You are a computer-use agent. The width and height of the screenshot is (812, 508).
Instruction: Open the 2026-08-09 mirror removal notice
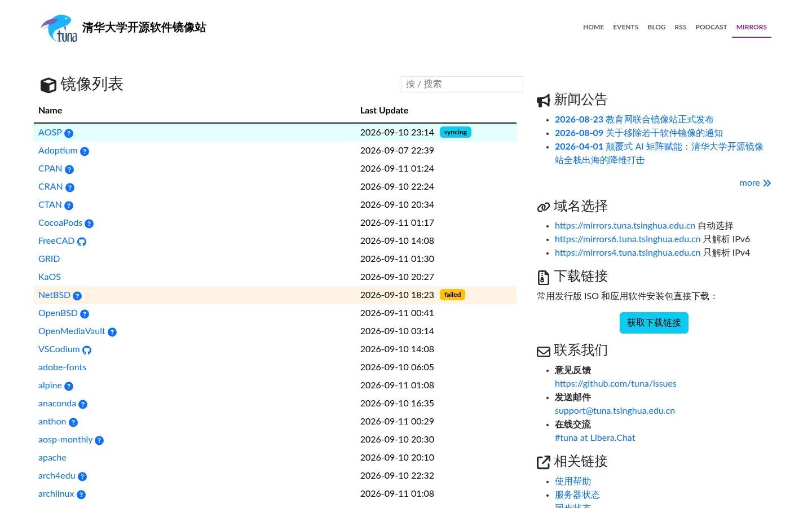[x=639, y=133]
